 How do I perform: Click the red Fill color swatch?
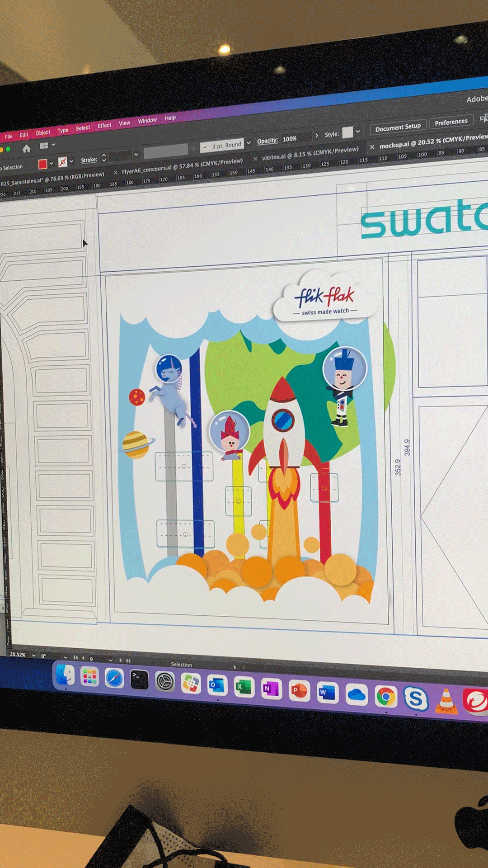pos(42,164)
